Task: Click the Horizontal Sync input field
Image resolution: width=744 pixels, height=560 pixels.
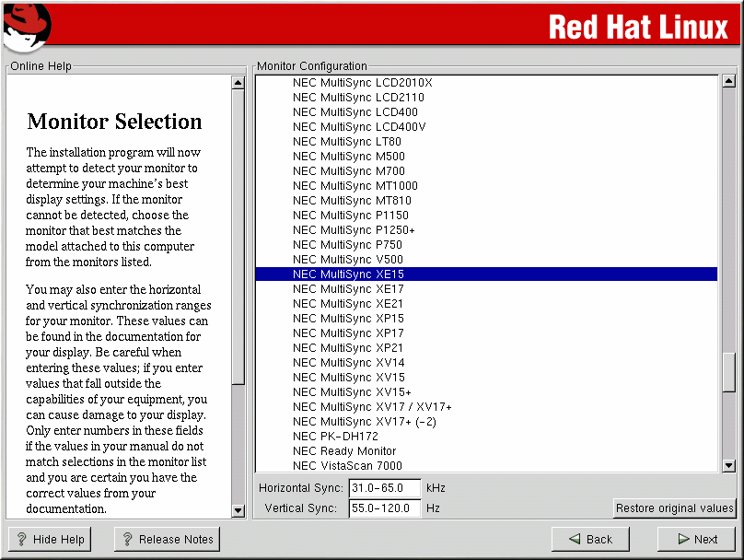Action: point(384,488)
